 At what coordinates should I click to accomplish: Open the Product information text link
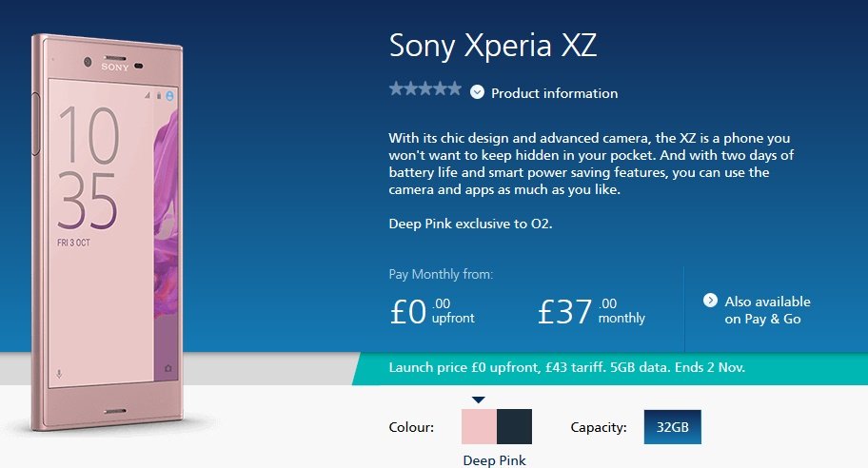tap(554, 93)
